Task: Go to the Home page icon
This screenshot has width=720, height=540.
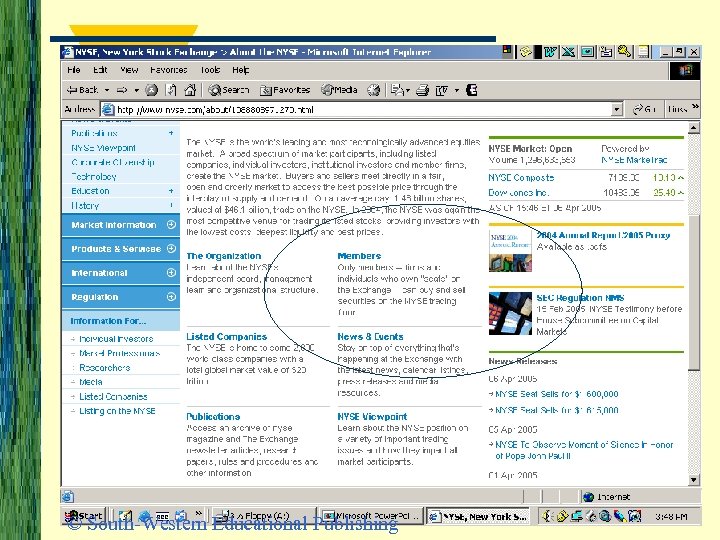Action: (x=190, y=90)
